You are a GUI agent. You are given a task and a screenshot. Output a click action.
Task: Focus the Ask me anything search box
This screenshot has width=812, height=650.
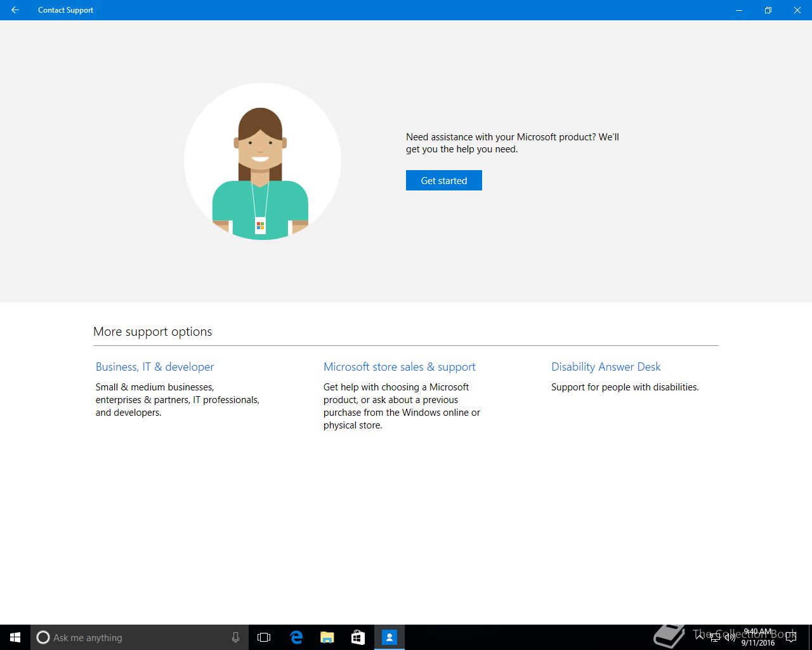coord(139,637)
